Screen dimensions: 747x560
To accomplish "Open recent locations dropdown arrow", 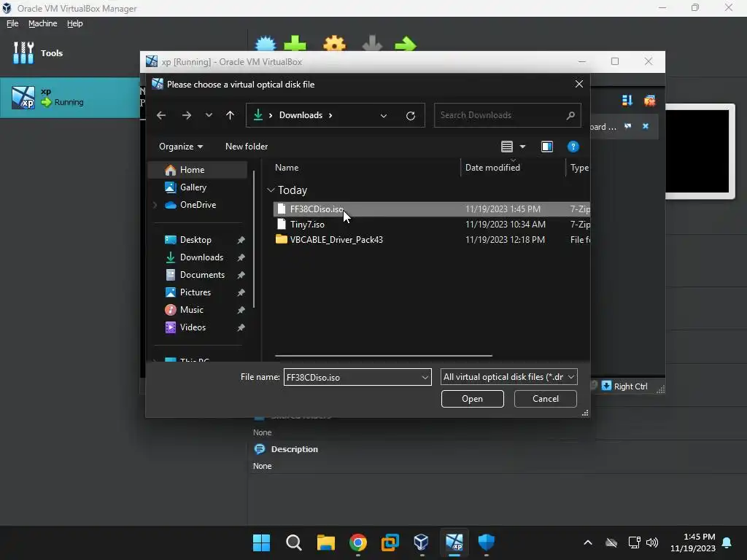I will pyautogui.click(x=209, y=115).
